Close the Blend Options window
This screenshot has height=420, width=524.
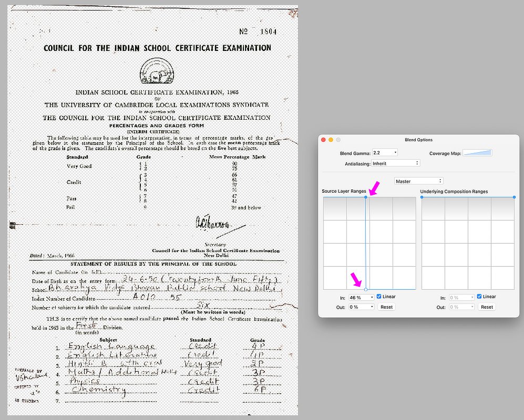coord(323,140)
